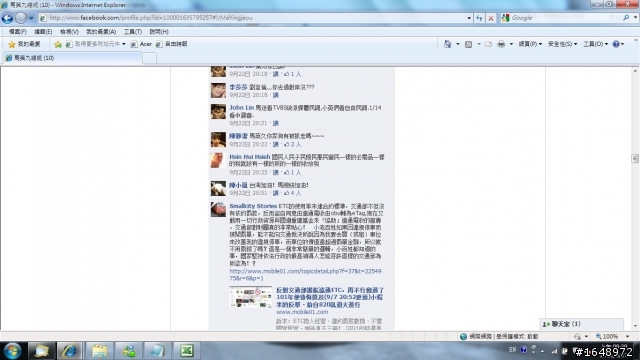Image resolution: width=640 pixels, height=360 pixels.
Task: Click the status bar security zone globe icon
Action: [x=463, y=337]
